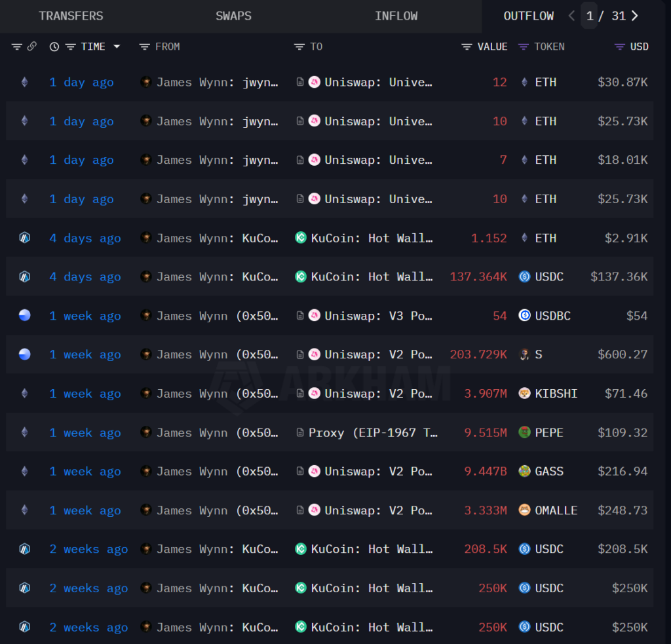The width and height of the screenshot is (671, 644).
Task: Click KuCoin logo on $2.91K row
Action: pyautogui.click(x=301, y=238)
